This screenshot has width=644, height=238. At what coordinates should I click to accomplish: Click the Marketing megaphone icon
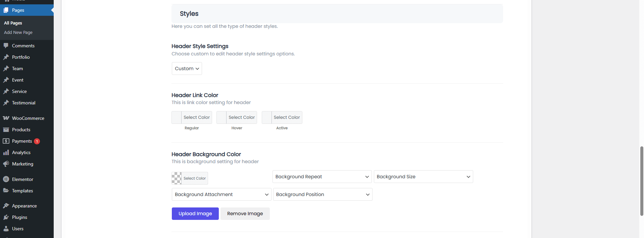click(x=6, y=164)
